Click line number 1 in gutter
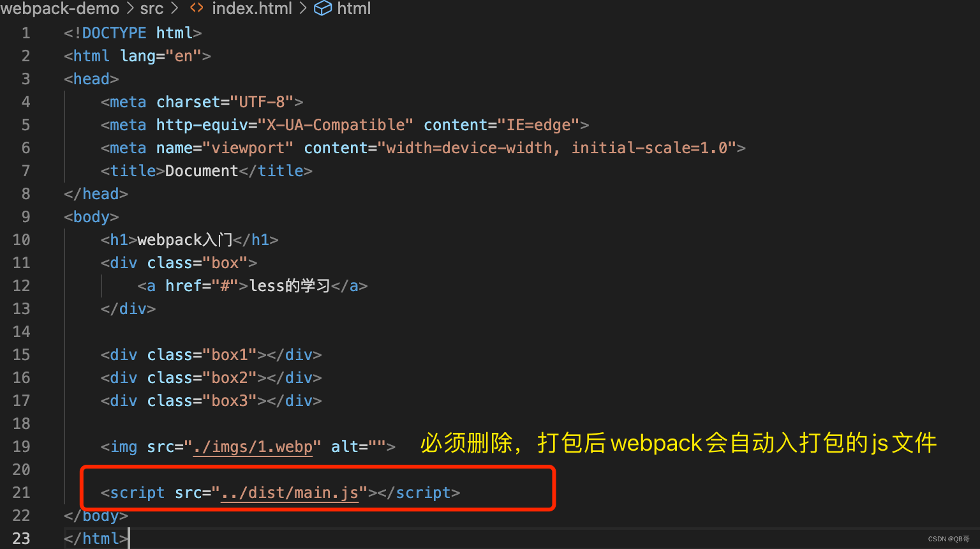Viewport: 980px width, 549px height. (x=26, y=33)
